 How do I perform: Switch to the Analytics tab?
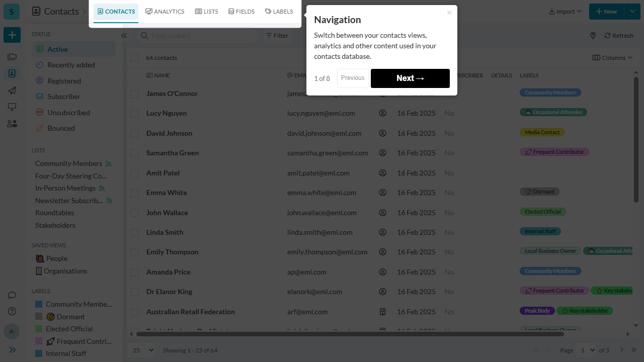click(x=165, y=12)
